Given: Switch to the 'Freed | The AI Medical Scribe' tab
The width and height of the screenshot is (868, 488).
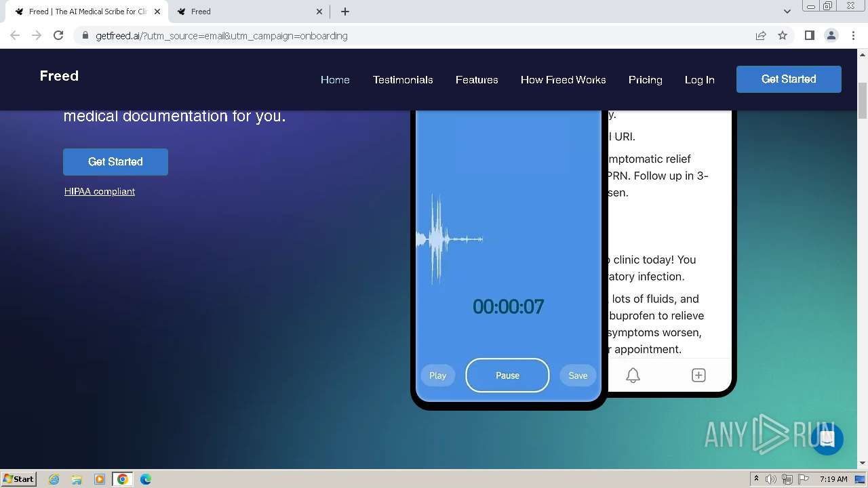Looking at the screenshot, I should pos(87,12).
